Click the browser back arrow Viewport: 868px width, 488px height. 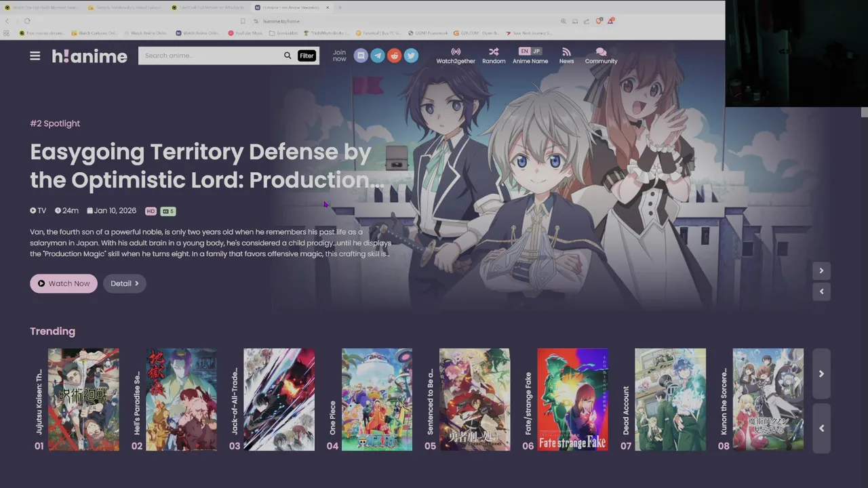coord(7,21)
